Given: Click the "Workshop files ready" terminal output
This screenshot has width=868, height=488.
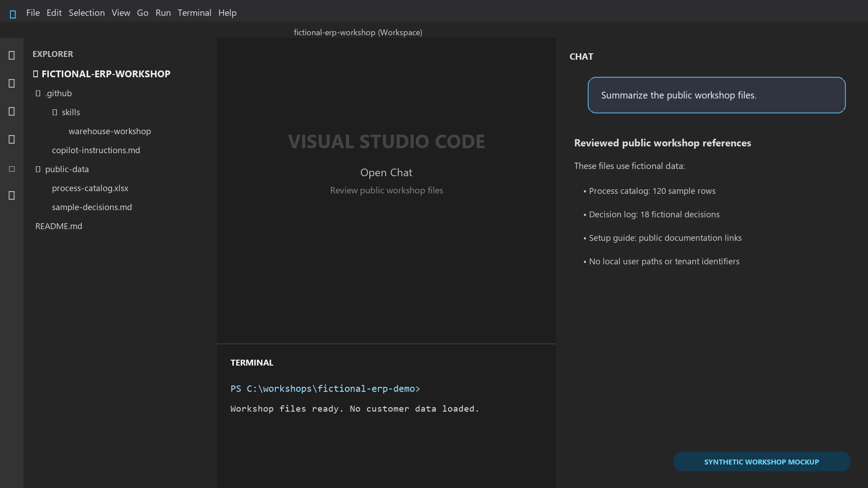Looking at the screenshot, I should coord(355,408).
